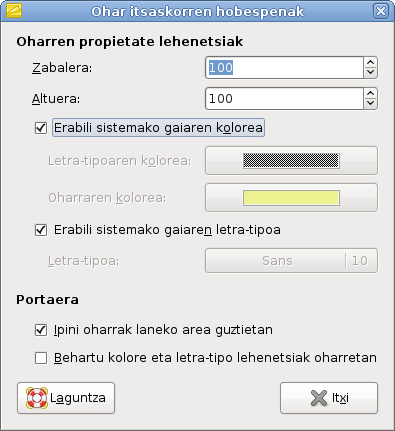Image resolution: width=395 pixels, height=431 pixels.
Task: Decrease Zabalera value with down arrow
Action: [370, 73]
